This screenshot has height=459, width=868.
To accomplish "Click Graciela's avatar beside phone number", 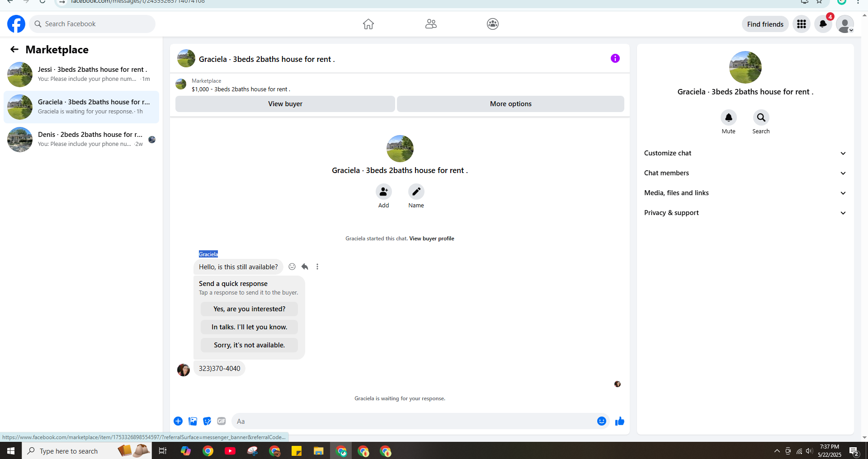I will pyautogui.click(x=184, y=370).
